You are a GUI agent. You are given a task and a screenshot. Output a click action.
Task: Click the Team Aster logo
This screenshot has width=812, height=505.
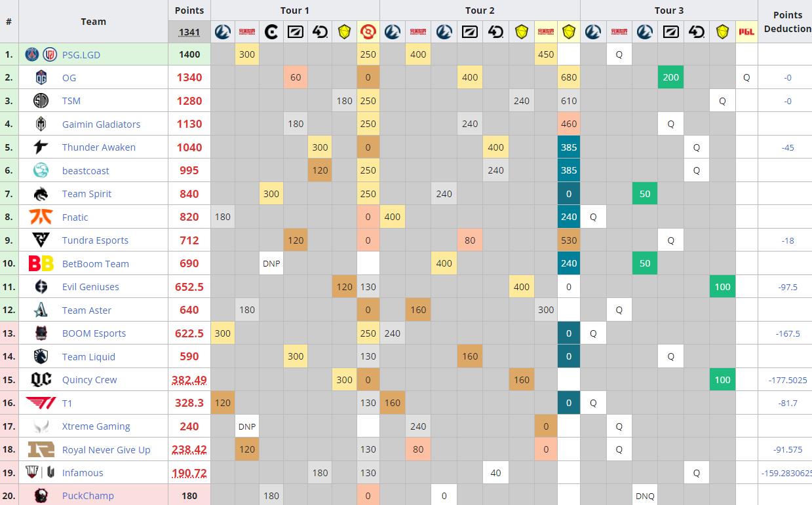(41, 310)
